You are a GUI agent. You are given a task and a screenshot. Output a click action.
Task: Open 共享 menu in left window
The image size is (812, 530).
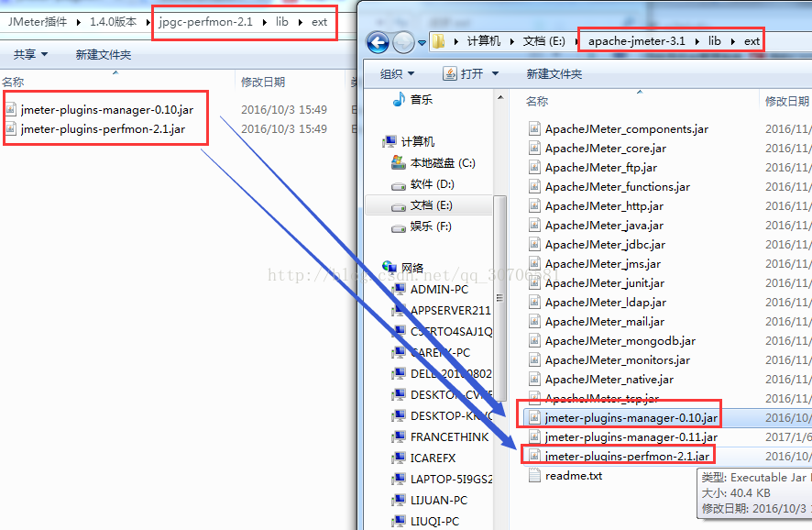coord(30,54)
